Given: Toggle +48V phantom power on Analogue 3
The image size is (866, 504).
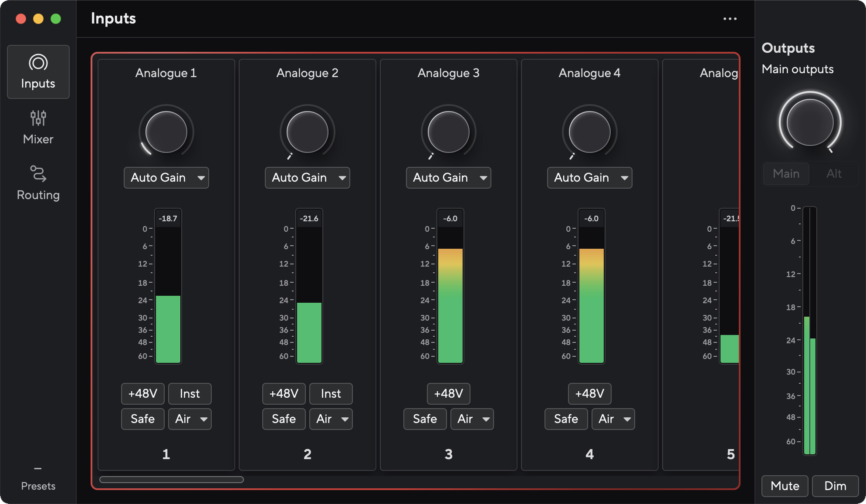Looking at the screenshot, I should tap(449, 394).
